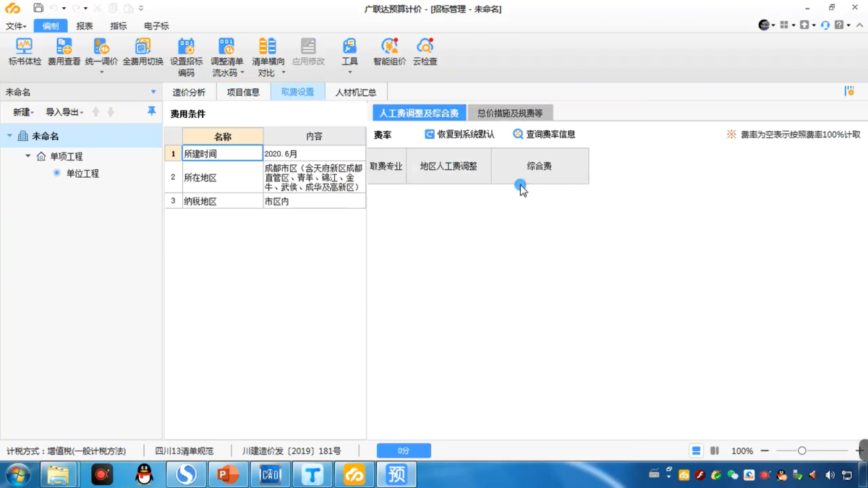Open the PowerPoint taskbar icon
The height and width of the screenshot is (488, 868).
pos(228,475)
